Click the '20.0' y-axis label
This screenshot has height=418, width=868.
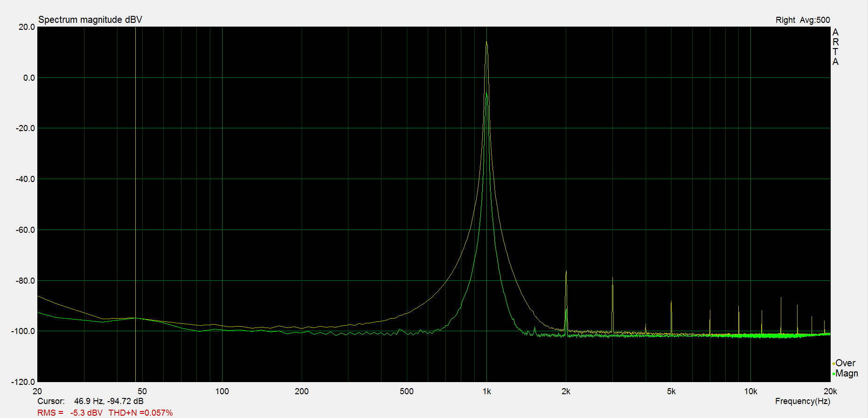[27, 27]
